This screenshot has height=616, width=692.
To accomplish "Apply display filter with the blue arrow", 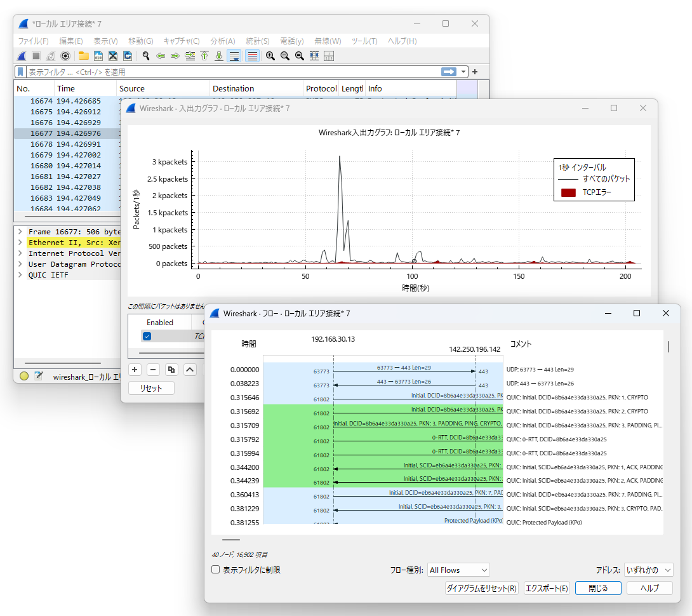I will pyautogui.click(x=449, y=72).
